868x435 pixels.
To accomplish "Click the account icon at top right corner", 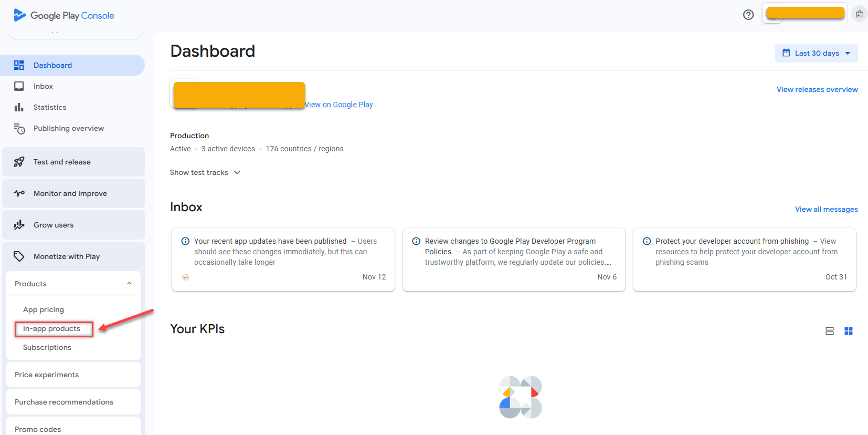I will [x=860, y=14].
